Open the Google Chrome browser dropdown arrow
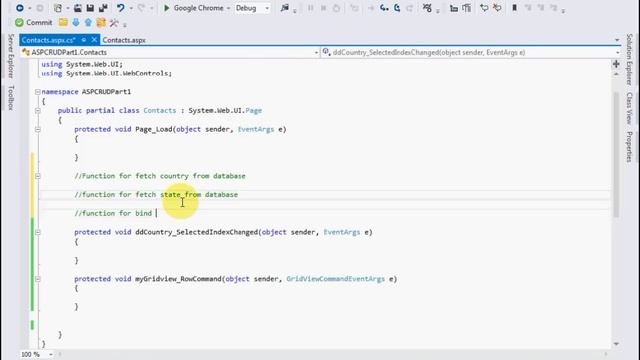 [228, 8]
